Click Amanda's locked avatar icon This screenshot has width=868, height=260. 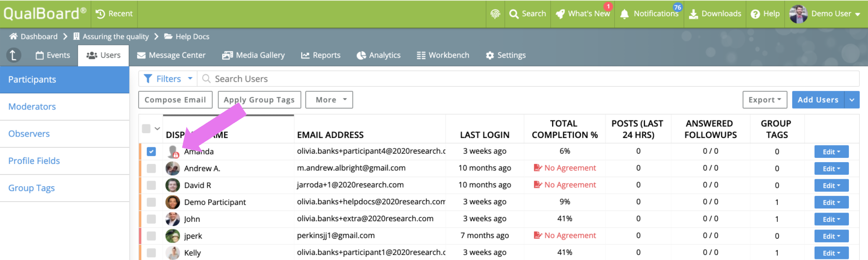[173, 151]
